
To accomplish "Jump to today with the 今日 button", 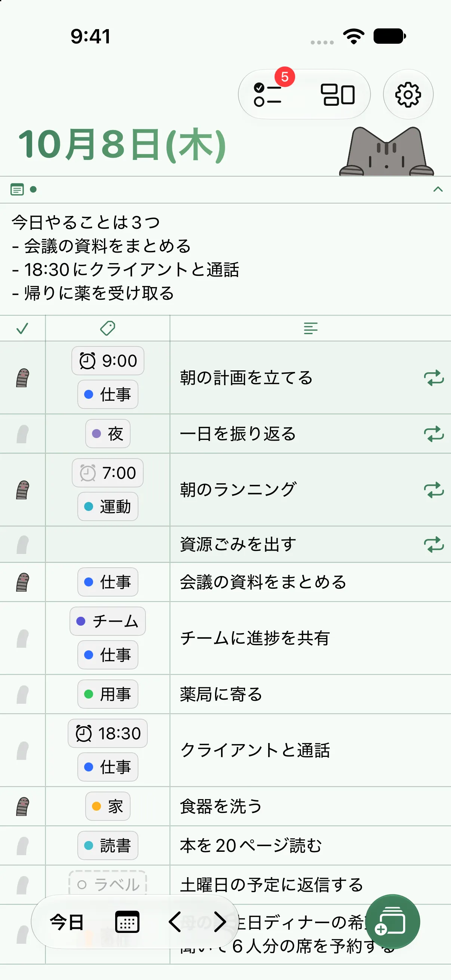I will (67, 922).
